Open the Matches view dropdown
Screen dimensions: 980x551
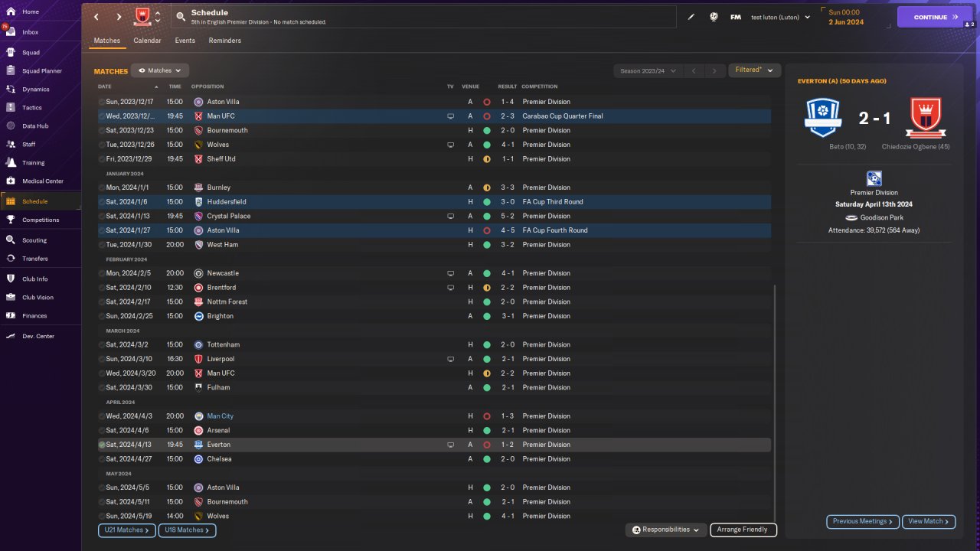[160, 70]
